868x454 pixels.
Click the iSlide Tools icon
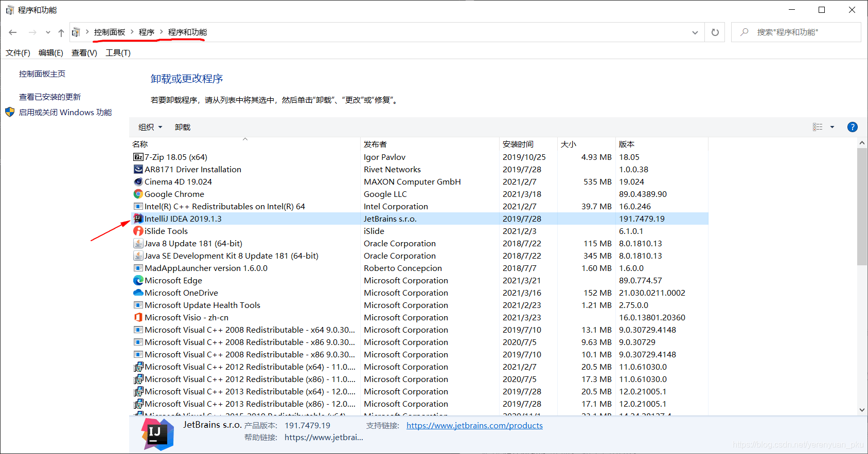point(138,231)
